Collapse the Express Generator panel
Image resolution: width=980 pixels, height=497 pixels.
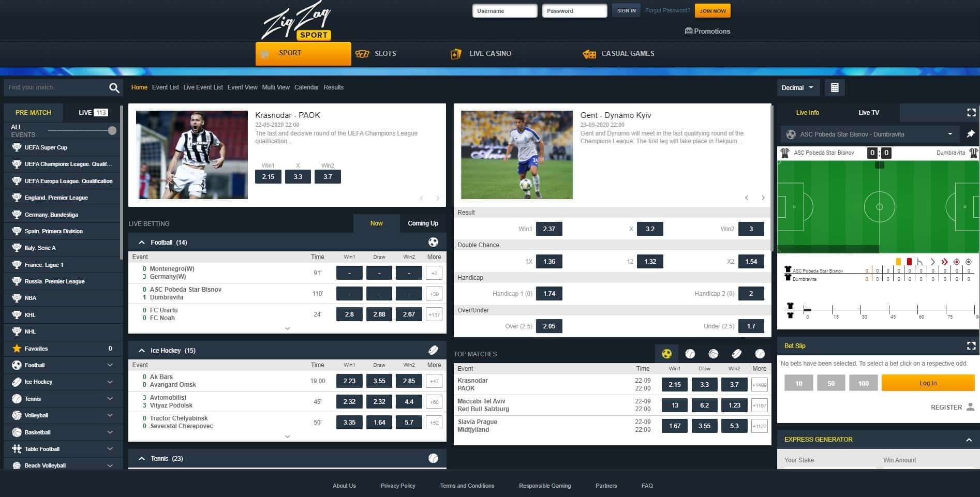(969, 440)
